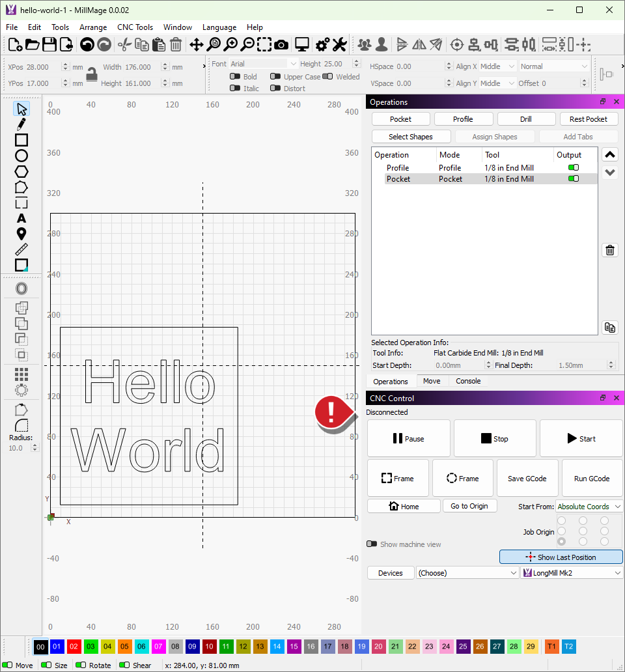Toggle output for the Profile operation
Screen dimensions: 625x672
click(x=573, y=168)
